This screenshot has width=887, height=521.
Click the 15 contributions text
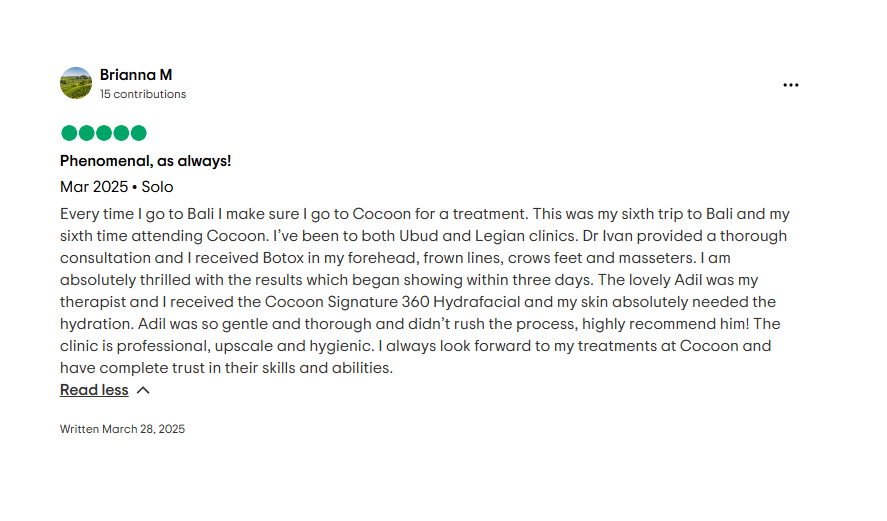click(x=143, y=94)
